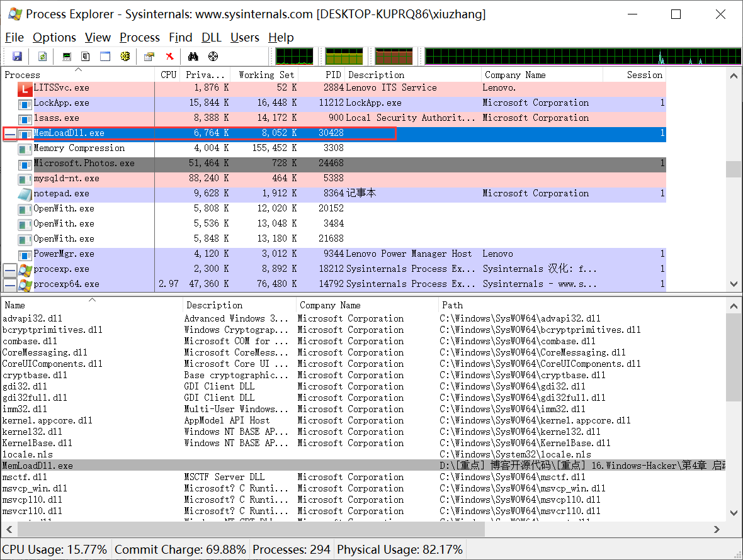Image resolution: width=743 pixels, height=560 pixels.
Task: Select the msvcr110.dll row
Action: point(363,512)
